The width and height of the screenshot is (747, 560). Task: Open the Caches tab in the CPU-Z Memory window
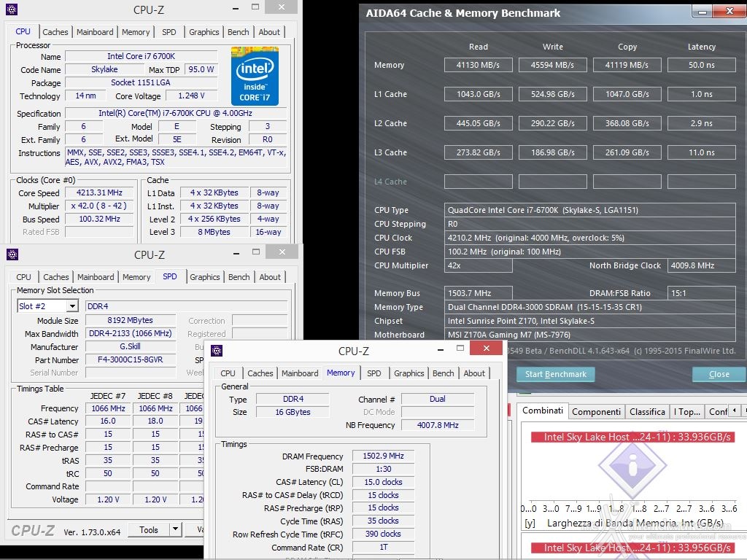pyautogui.click(x=260, y=373)
